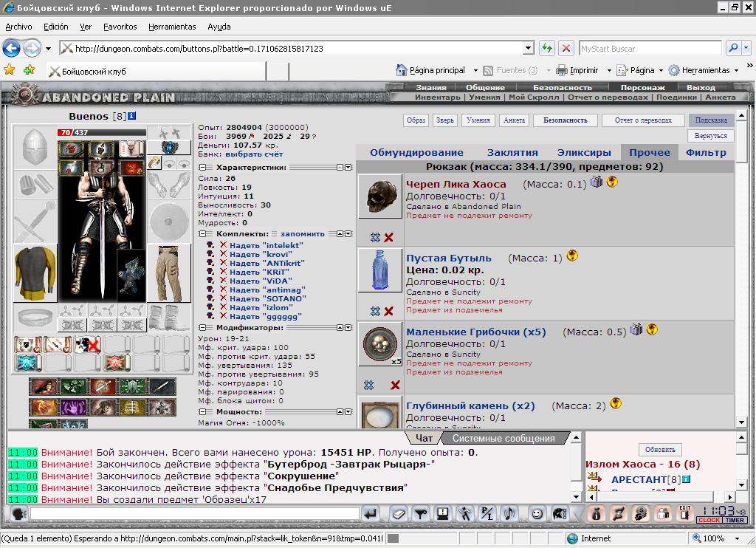Switch chat clock to CLOCK mode
756x548 pixels.
pyautogui.click(x=709, y=520)
